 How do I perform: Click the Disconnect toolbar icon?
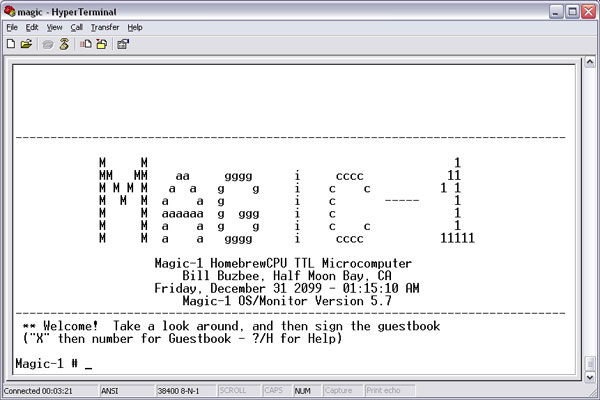tap(63, 44)
